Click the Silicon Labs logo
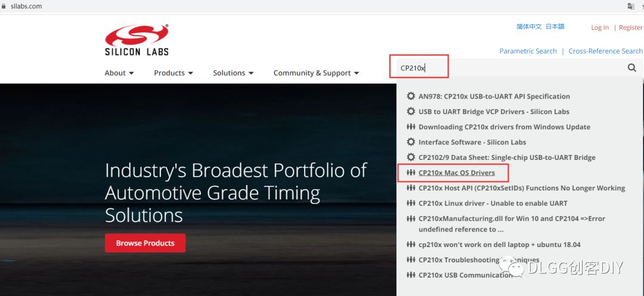The image size is (644, 296). pos(137,40)
